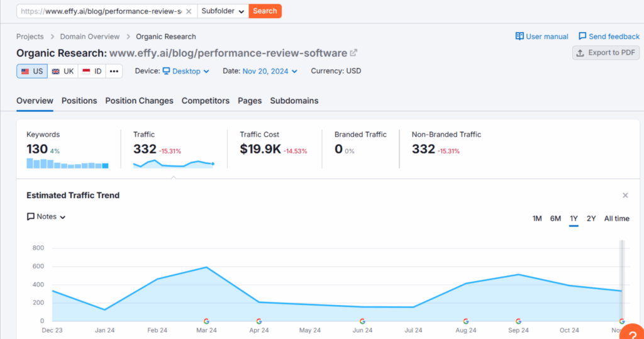
Task: Click the Estimated Traffic Trend heading
Action: coord(73,195)
